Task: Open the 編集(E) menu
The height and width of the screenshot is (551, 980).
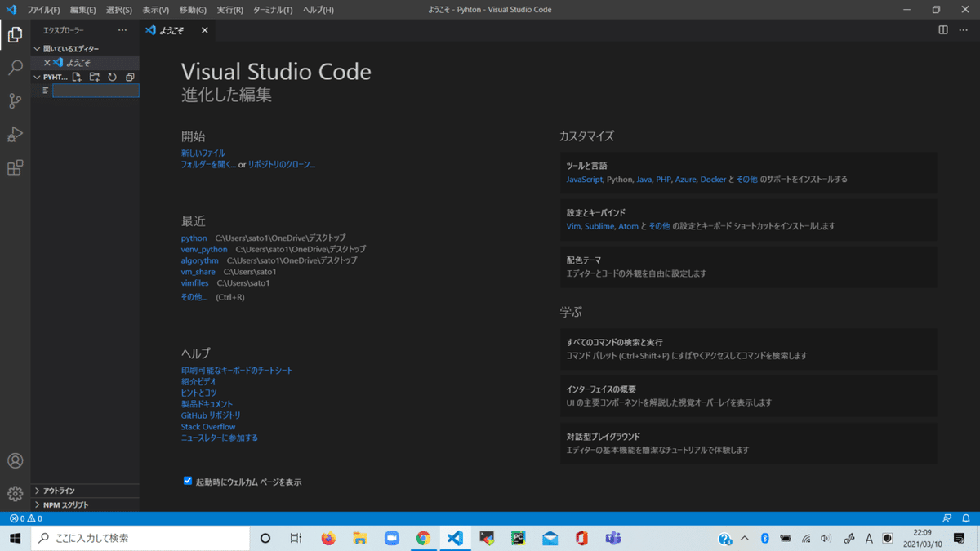Action: coord(82,10)
